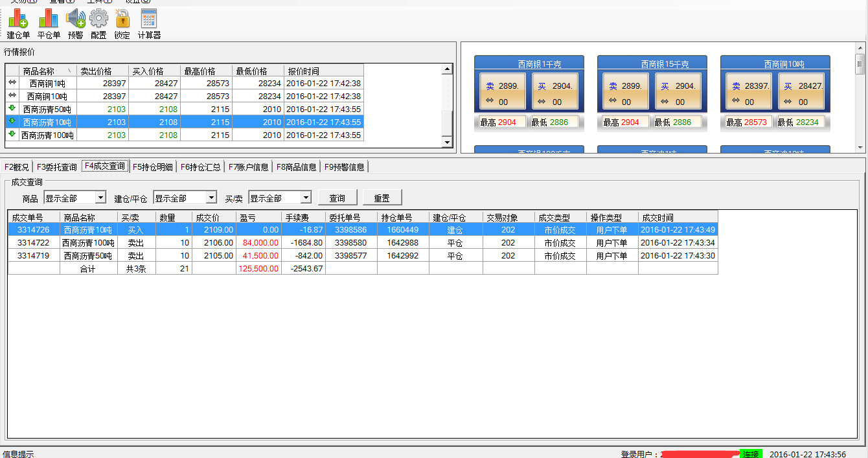
Task: Sort trades by 成交时间 column header
Action: pyautogui.click(x=677, y=218)
